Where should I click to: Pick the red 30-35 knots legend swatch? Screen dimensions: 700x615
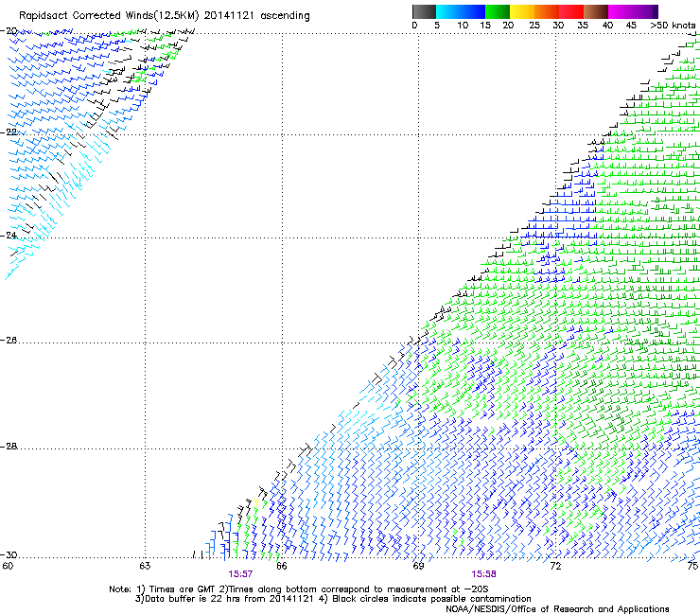coord(571,11)
